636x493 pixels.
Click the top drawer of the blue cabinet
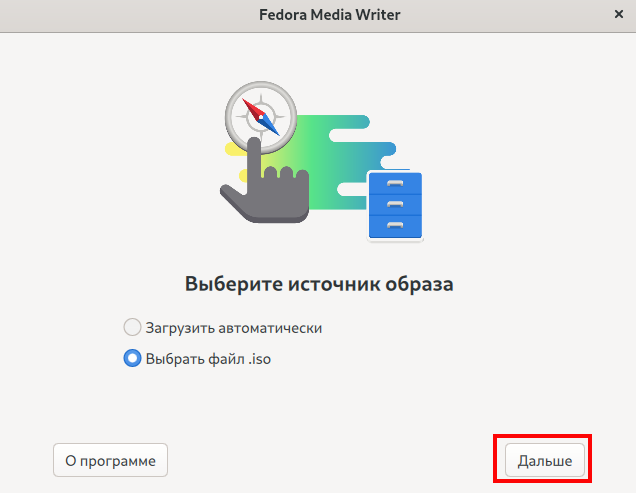[395, 184]
